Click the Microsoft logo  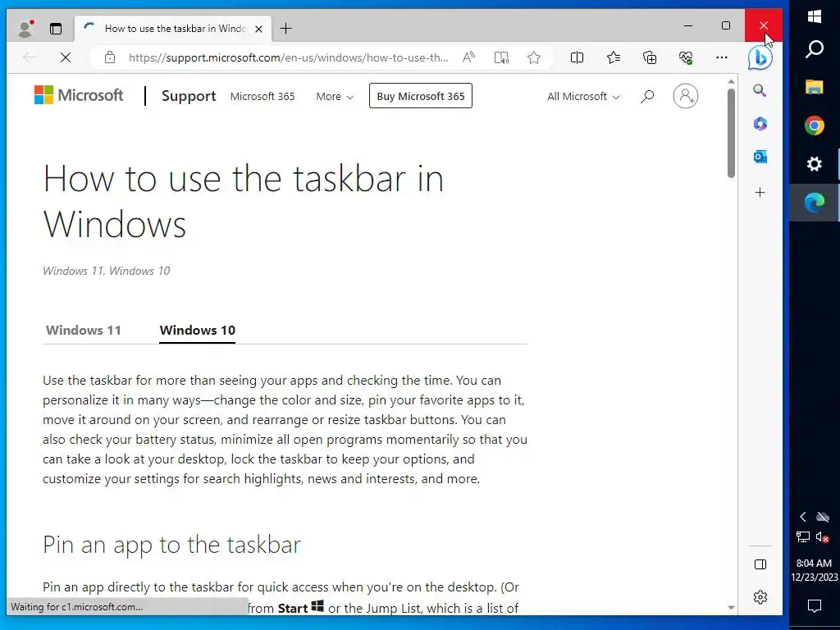(x=79, y=95)
